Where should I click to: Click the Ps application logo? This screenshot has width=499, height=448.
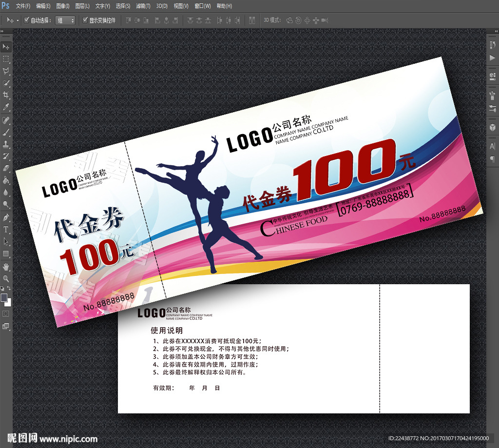coord(5,5)
